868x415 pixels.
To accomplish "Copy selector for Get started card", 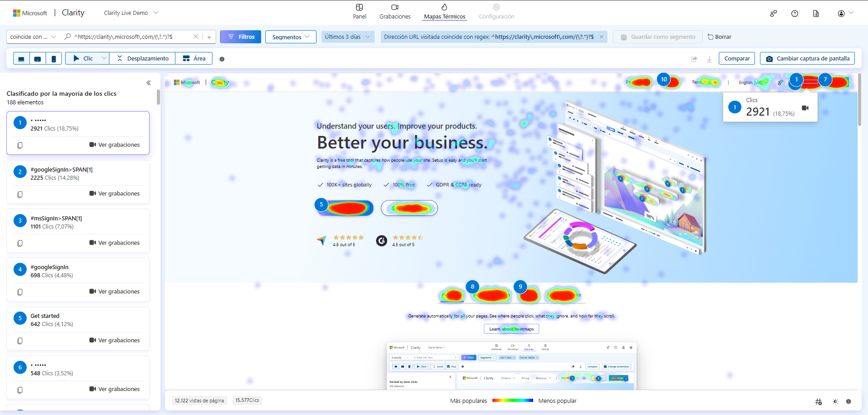I will 20,341.
